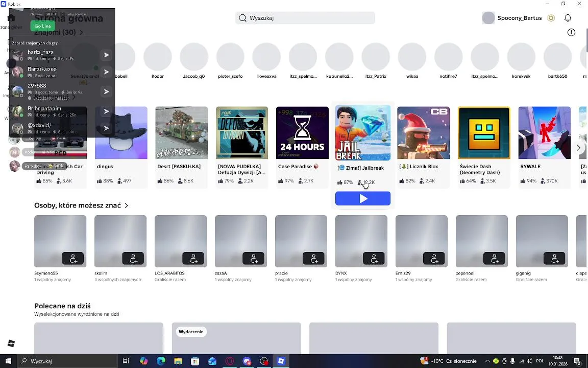Send game invite to @xdxvid/
Image resolution: width=588 pixels, height=368 pixels.
tap(107, 128)
